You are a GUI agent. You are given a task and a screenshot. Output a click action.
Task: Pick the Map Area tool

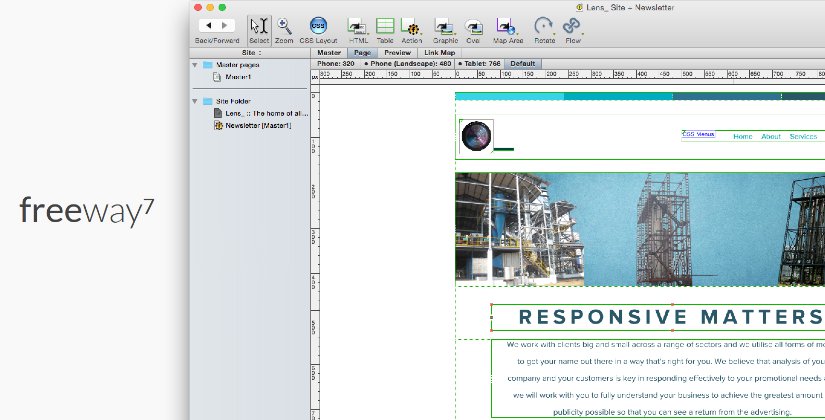coord(506,27)
